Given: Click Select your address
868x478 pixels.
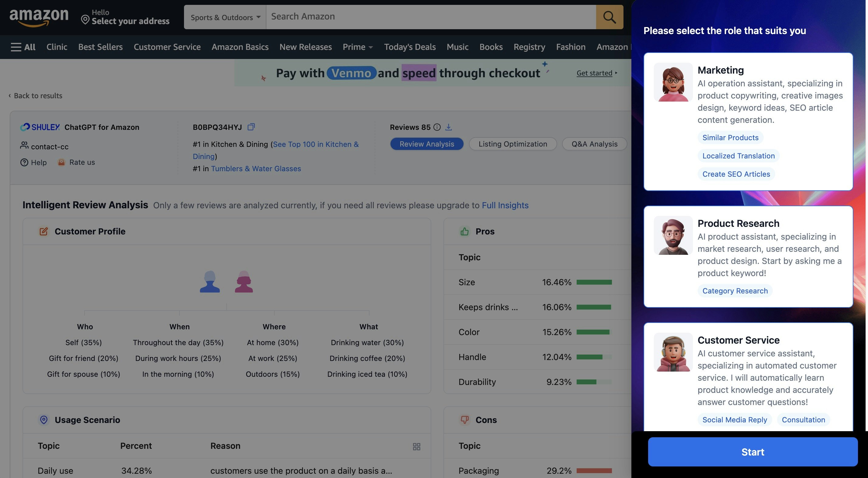Looking at the screenshot, I should click(x=130, y=21).
